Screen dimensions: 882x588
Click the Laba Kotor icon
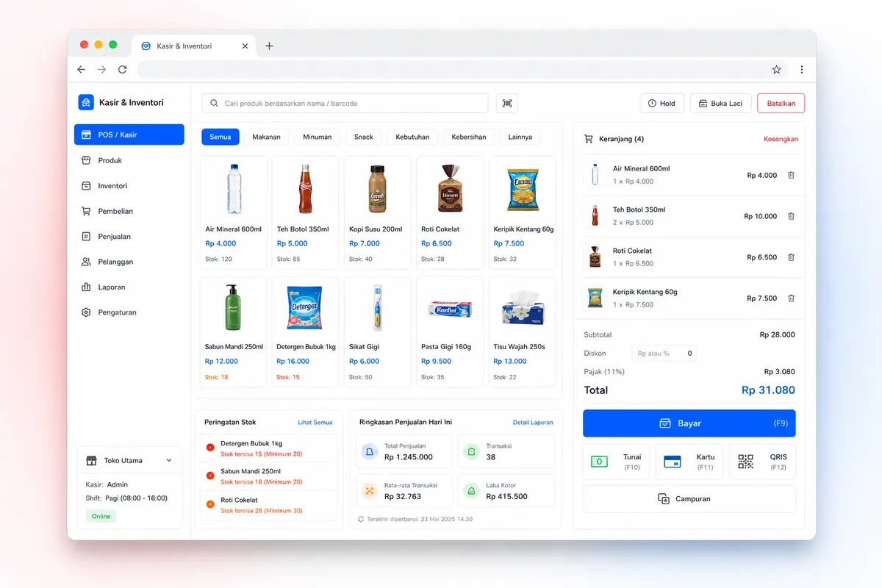[471, 490]
